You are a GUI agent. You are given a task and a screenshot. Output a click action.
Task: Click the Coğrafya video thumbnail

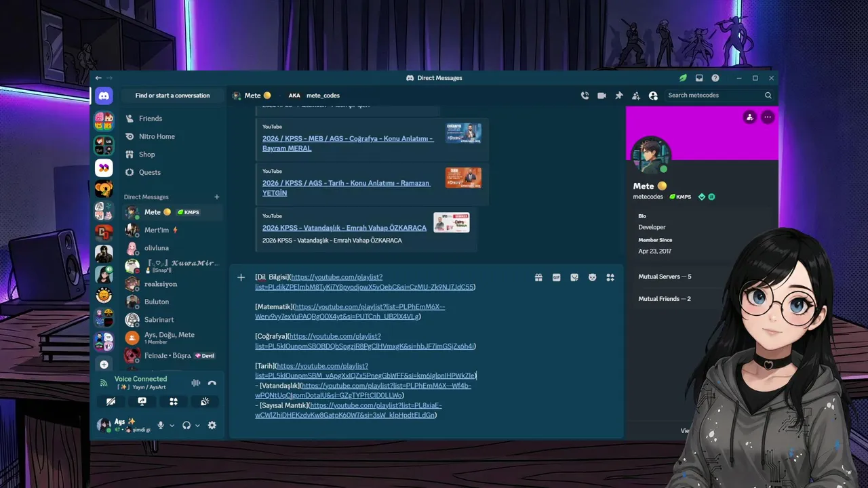(x=463, y=133)
